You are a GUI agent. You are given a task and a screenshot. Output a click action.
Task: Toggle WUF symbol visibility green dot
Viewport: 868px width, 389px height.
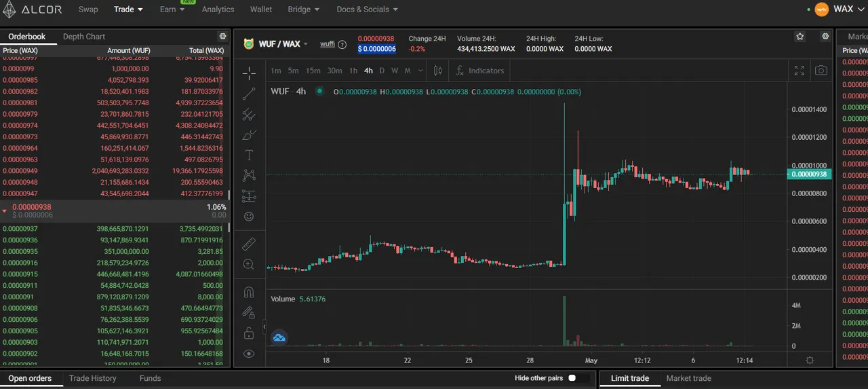(319, 91)
